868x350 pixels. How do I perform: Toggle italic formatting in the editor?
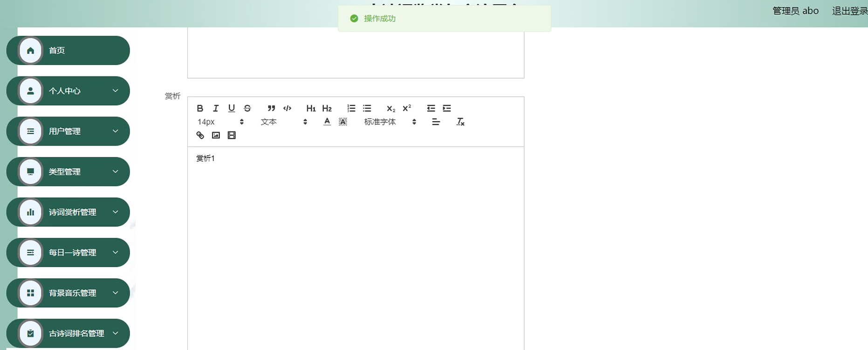coord(216,108)
